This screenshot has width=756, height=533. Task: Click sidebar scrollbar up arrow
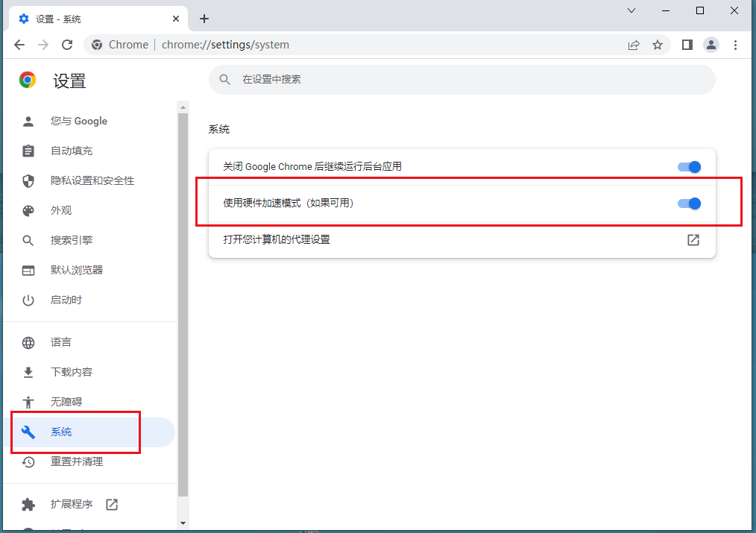pyautogui.click(x=183, y=107)
